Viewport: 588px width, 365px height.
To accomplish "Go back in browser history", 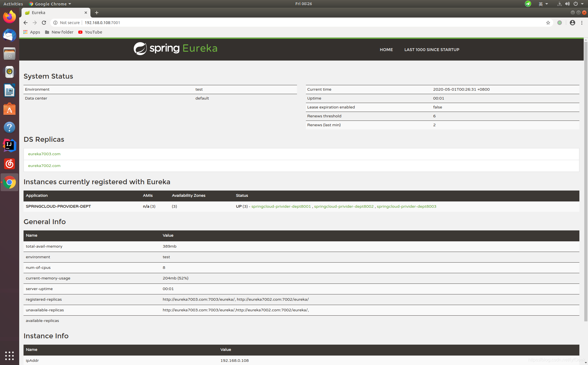I will click(x=26, y=23).
